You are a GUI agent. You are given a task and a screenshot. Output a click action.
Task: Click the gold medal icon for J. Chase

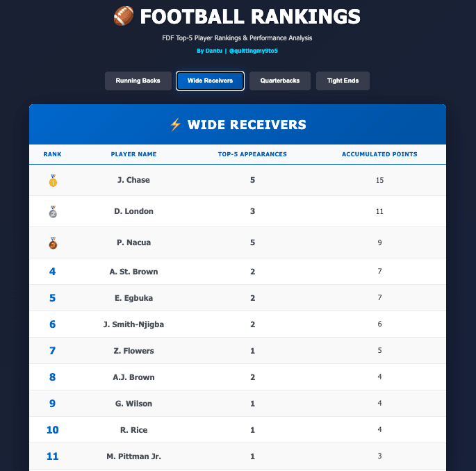(x=53, y=181)
